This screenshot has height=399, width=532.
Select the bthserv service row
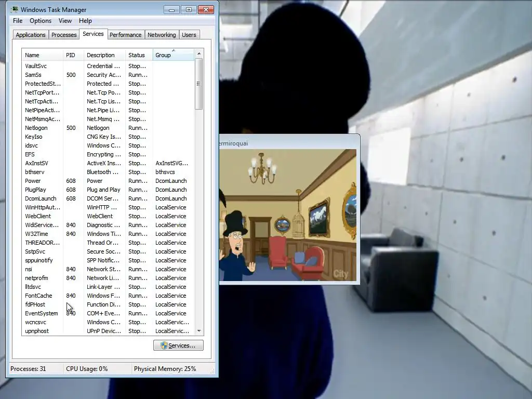coord(108,171)
